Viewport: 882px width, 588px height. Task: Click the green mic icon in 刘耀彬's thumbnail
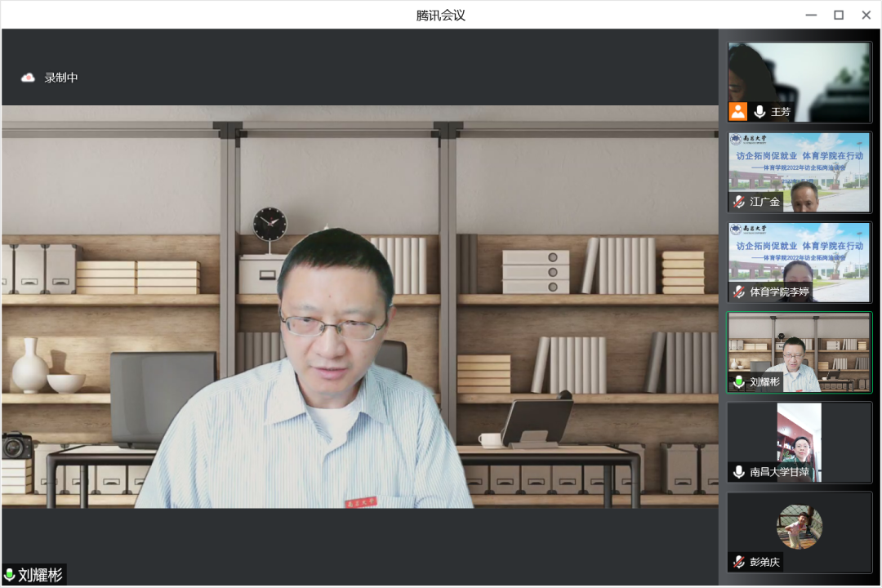(x=739, y=381)
